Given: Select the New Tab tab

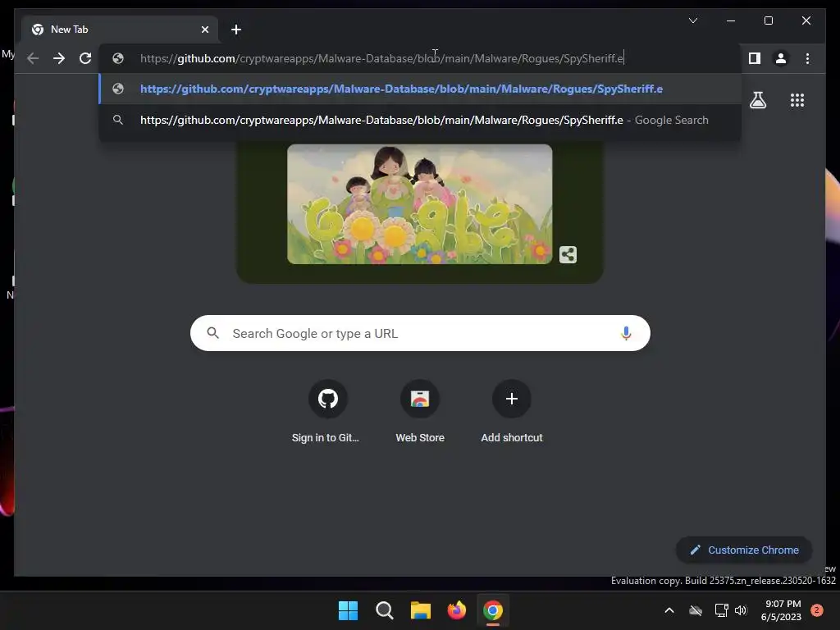Looking at the screenshot, I should pos(120,30).
